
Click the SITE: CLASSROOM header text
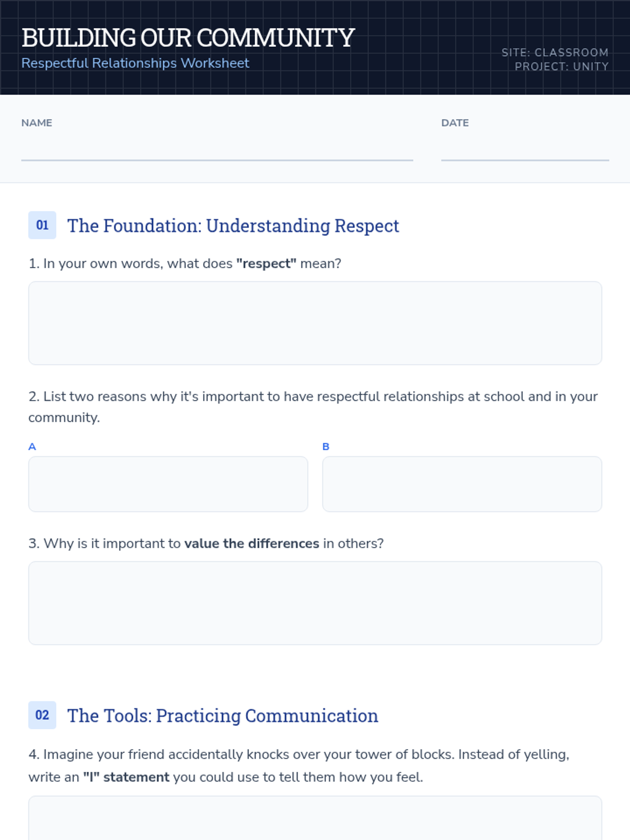click(x=555, y=52)
